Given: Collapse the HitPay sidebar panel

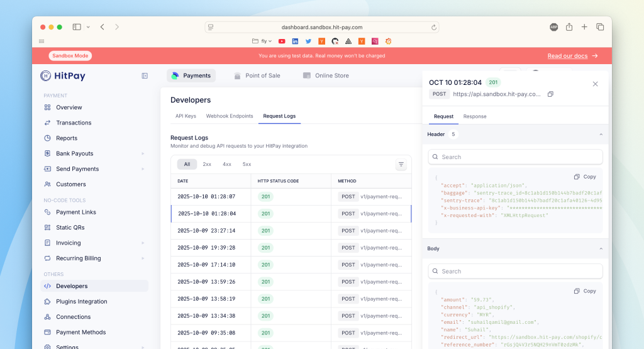Looking at the screenshot, I should point(145,75).
